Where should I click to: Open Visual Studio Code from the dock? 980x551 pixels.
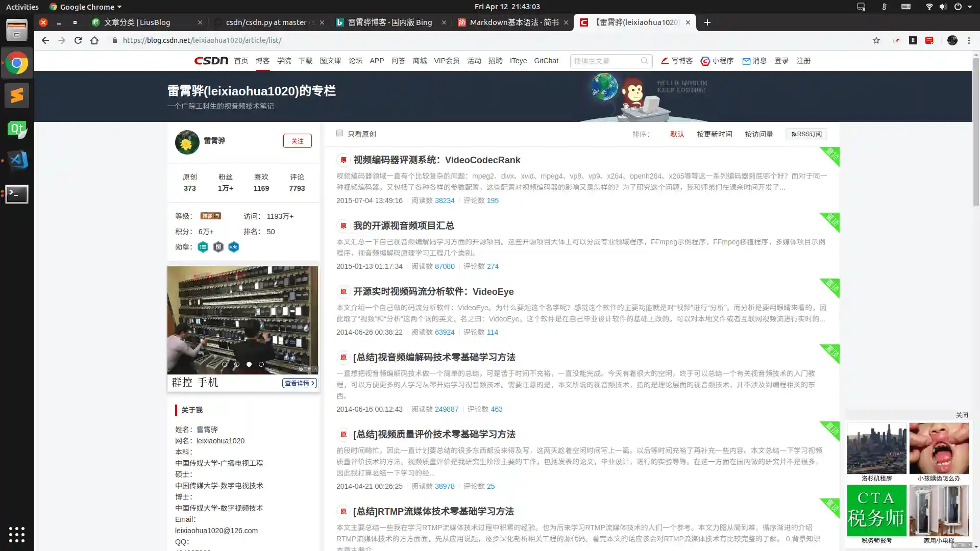[17, 161]
